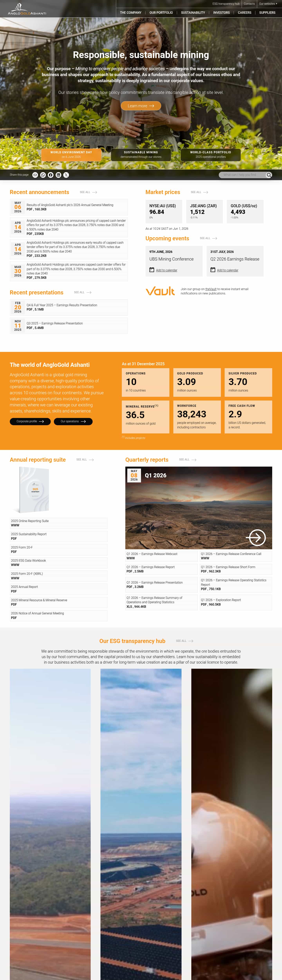Open theVault link
282x980 pixels.
[x=211, y=289]
